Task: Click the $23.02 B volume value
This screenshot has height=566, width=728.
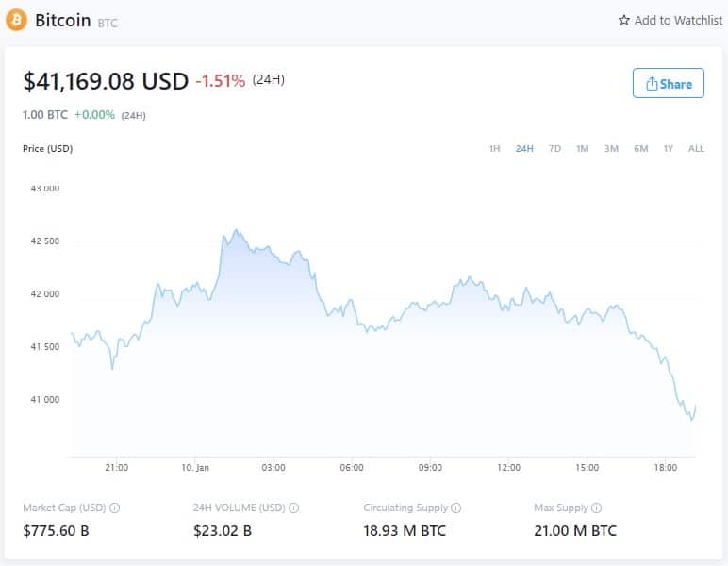Action: 223,531
